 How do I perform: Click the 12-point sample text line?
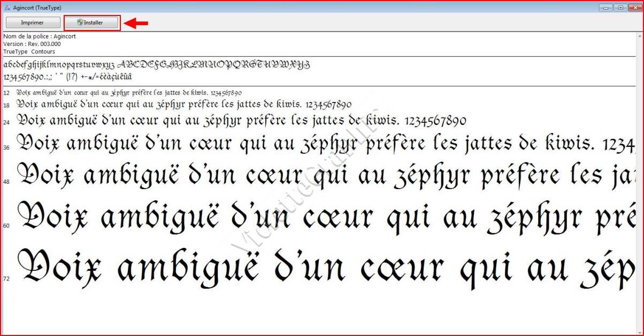pos(128,92)
